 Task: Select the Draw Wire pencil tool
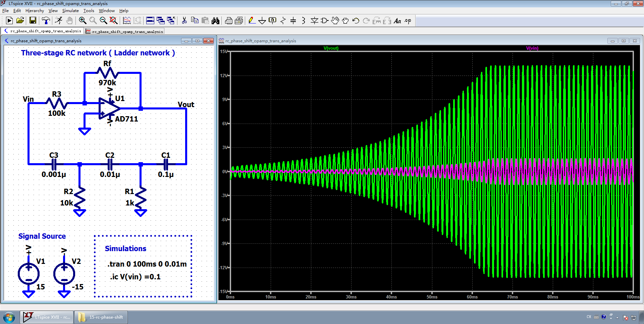[x=252, y=21]
